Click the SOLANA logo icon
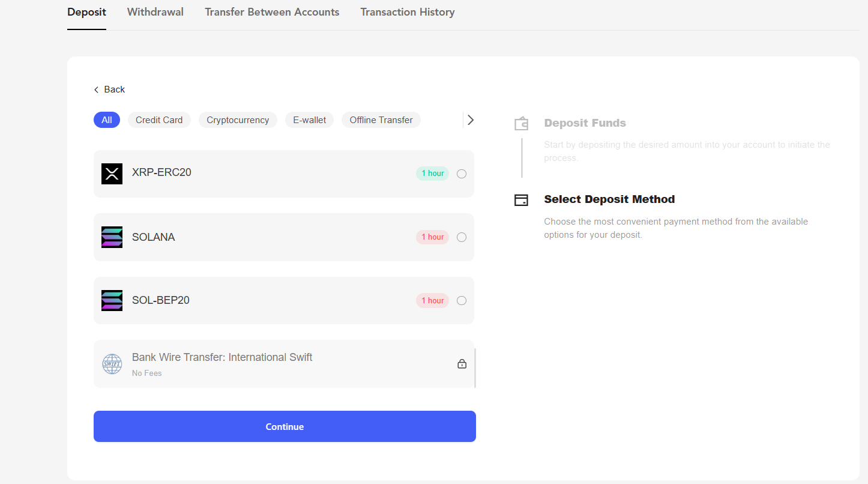The image size is (868, 484). click(112, 237)
